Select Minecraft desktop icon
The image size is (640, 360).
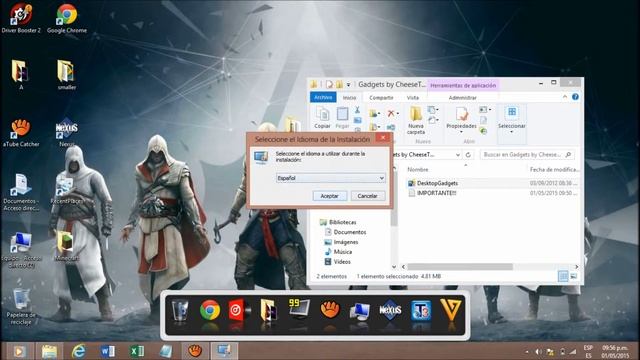pos(67,246)
